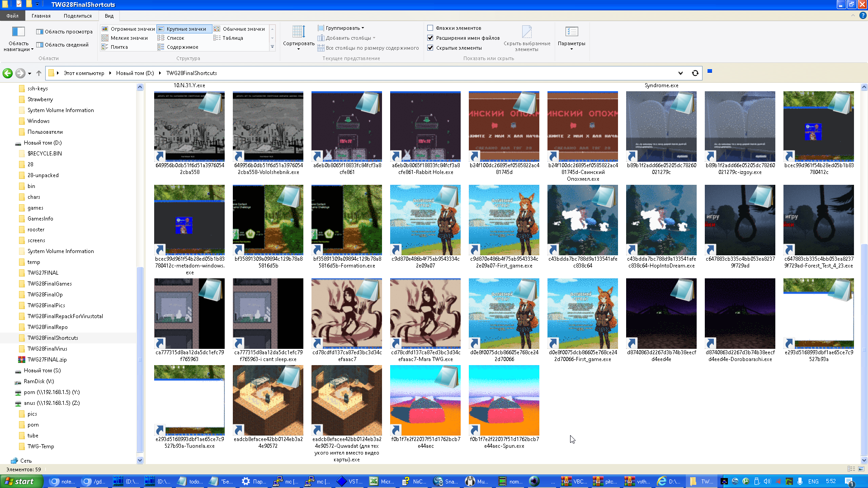This screenshot has width=868, height=488.
Task: Select the TWG28FinalRepo folder in tree
Action: click(47, 327)
